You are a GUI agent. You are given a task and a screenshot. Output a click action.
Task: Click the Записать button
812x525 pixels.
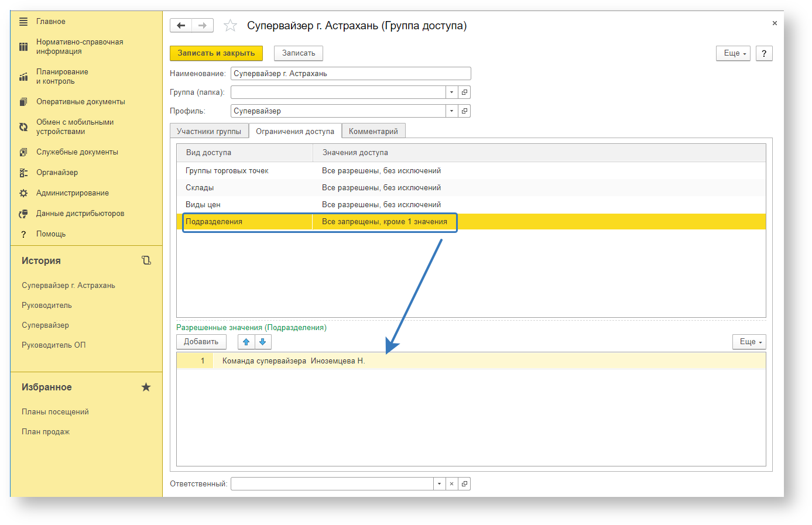click(299, 53)
